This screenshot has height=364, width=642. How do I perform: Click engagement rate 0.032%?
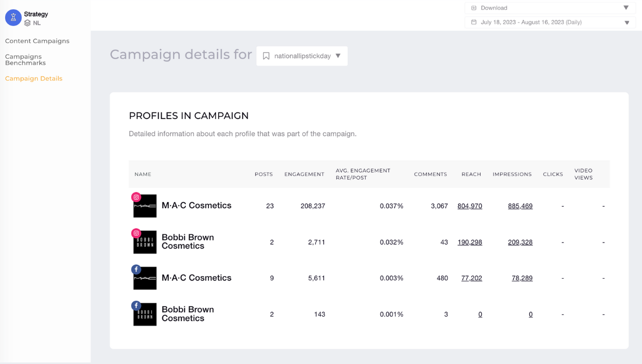tap(392, 242)
